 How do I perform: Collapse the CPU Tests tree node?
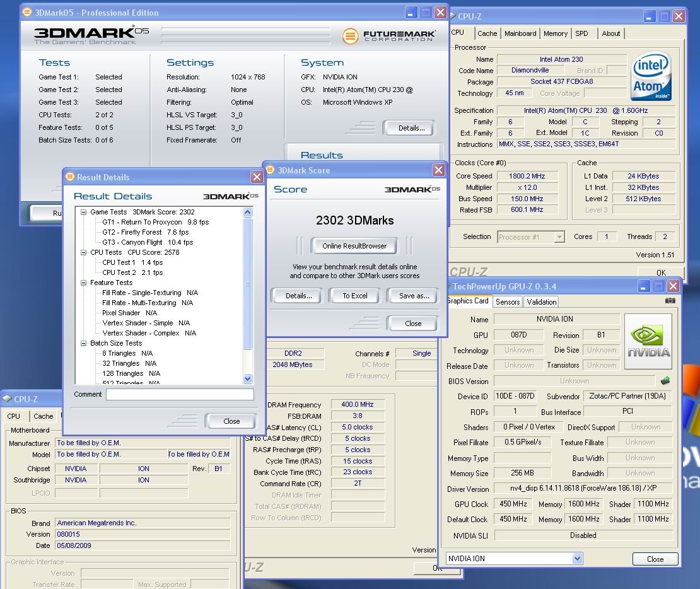(x=83, y=252)
